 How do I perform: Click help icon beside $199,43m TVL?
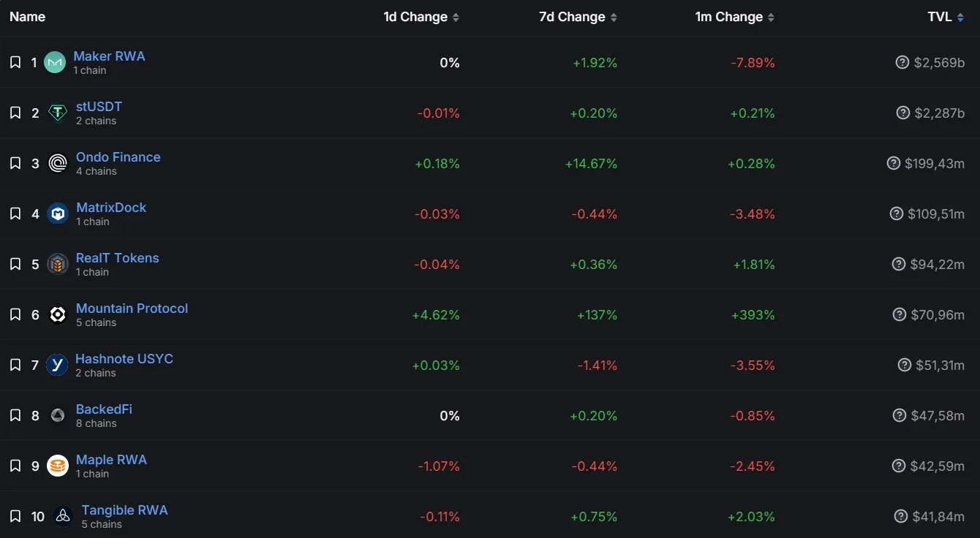coord(894,164)
